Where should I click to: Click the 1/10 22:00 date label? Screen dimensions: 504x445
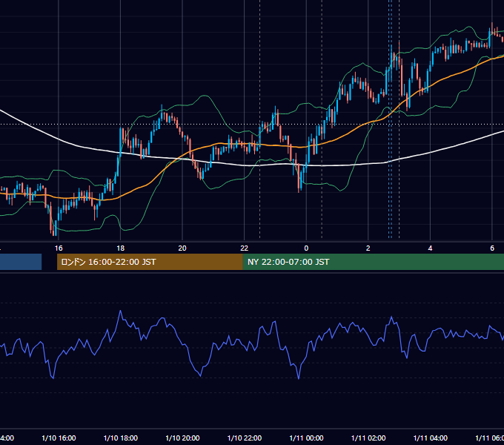[x=245, y=438]
